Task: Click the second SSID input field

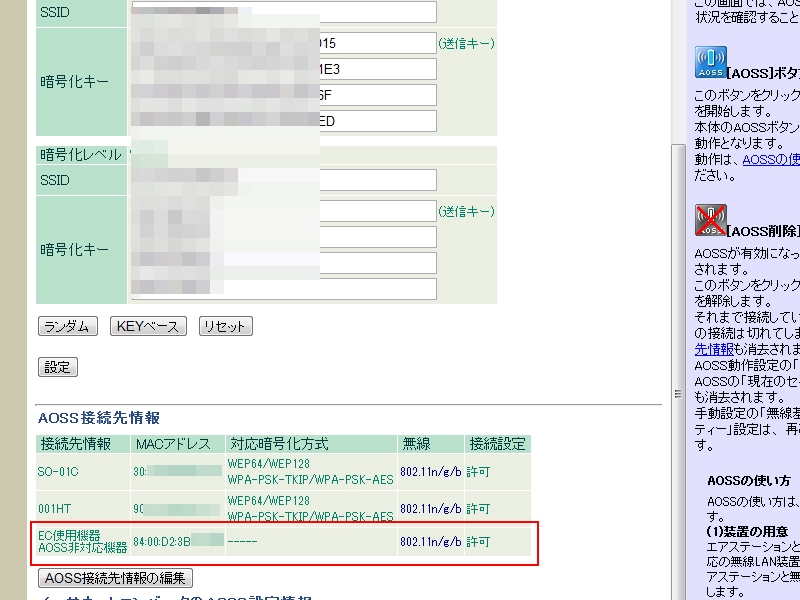Action: coord(284,180)
